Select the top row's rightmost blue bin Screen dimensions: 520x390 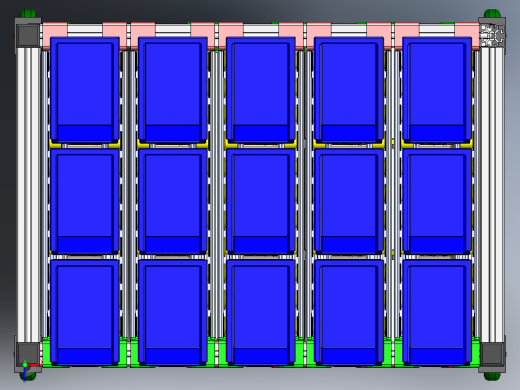coord(437,90)
